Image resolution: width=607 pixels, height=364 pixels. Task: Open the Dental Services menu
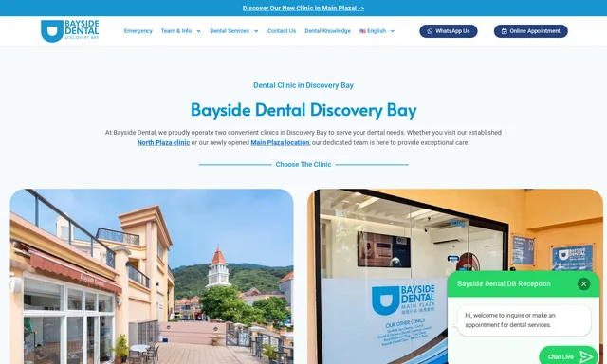coord(230,31)
